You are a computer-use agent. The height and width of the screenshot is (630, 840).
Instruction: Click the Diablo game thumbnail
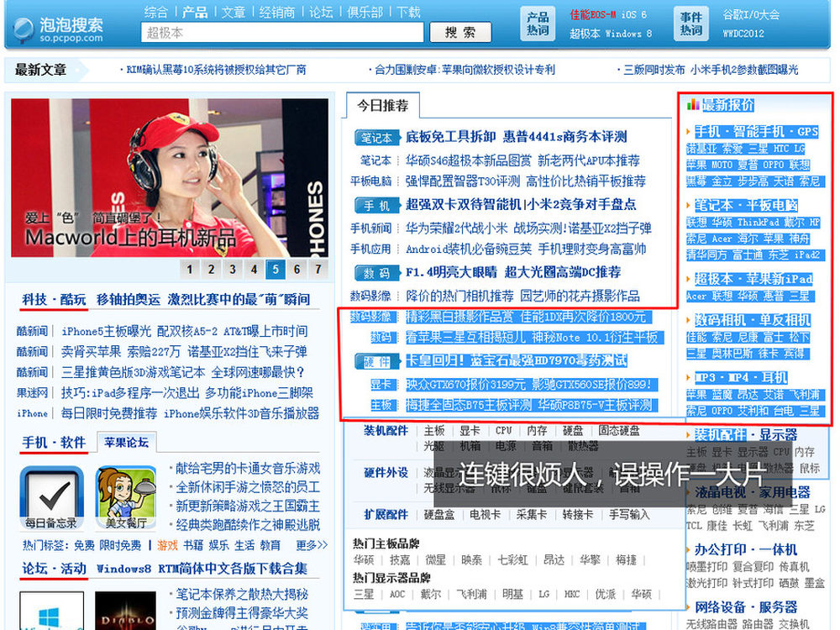125,611
